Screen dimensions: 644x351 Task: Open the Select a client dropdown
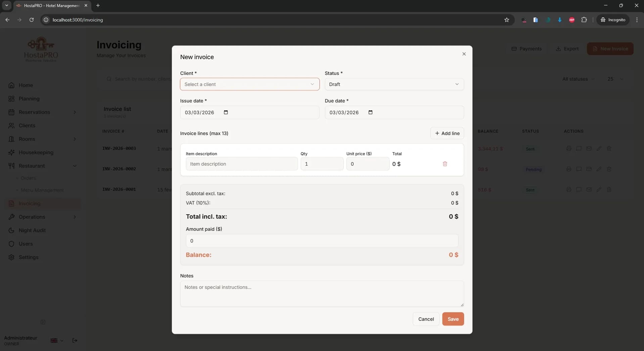[x=249, y=84]
